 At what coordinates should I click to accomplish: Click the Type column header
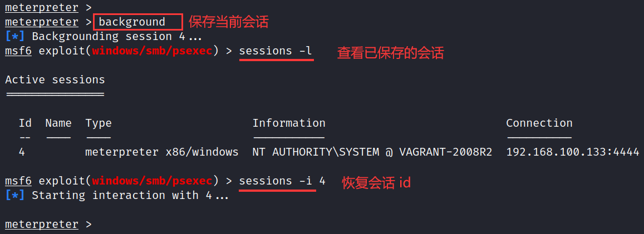pyautogui.click(x=99, y=123)
